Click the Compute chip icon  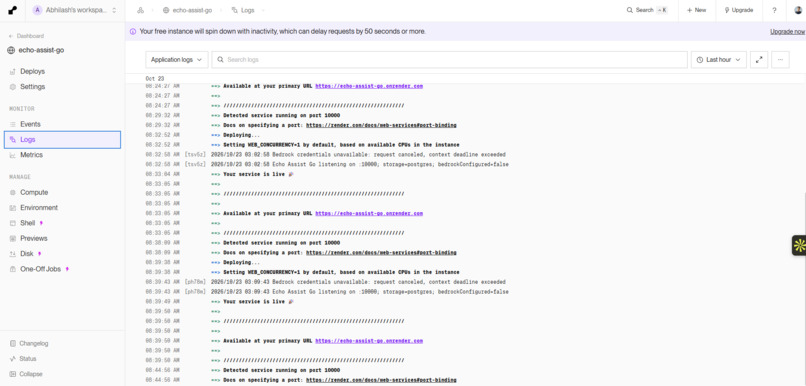(x=13, y=193)
